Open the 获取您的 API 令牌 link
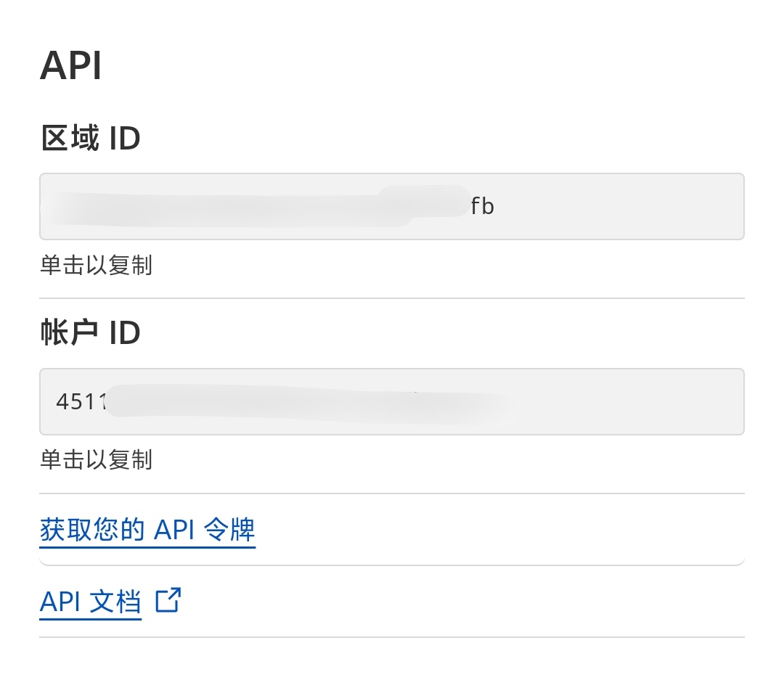 pyautogui.click(x=147, y=530)
